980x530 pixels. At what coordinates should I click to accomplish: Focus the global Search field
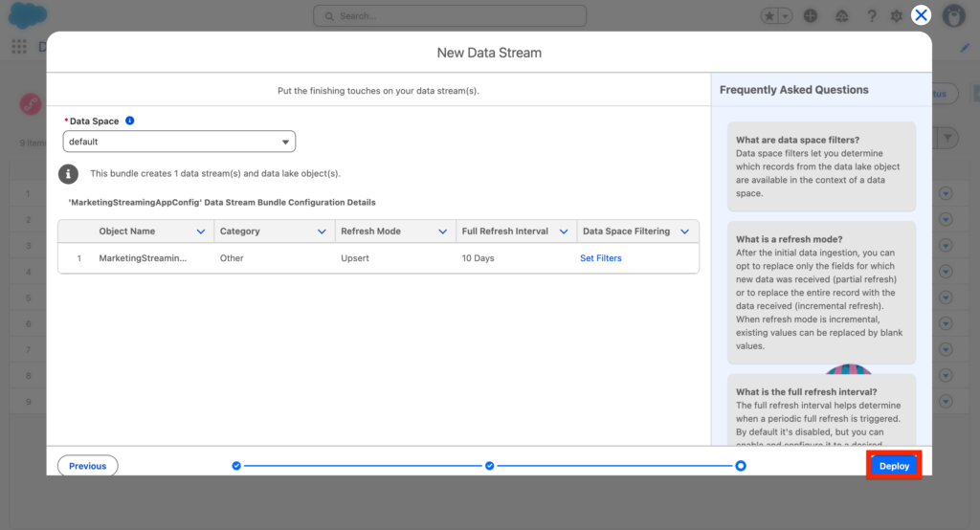point(450,16)
